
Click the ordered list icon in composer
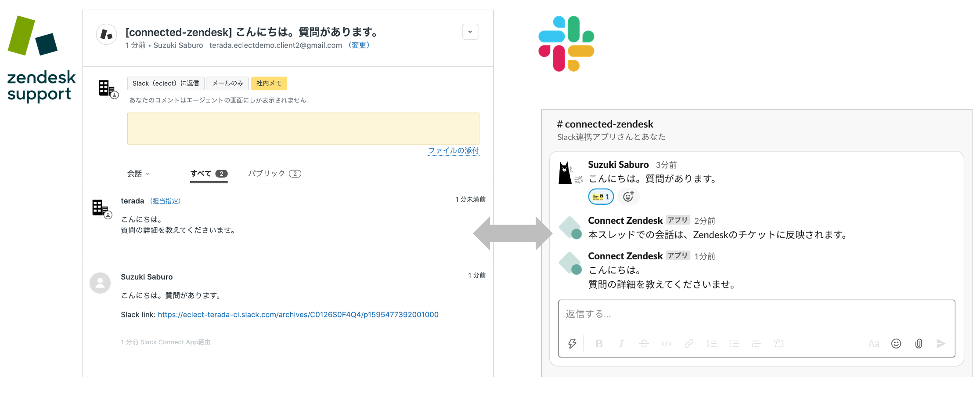(x=712, y=344)
